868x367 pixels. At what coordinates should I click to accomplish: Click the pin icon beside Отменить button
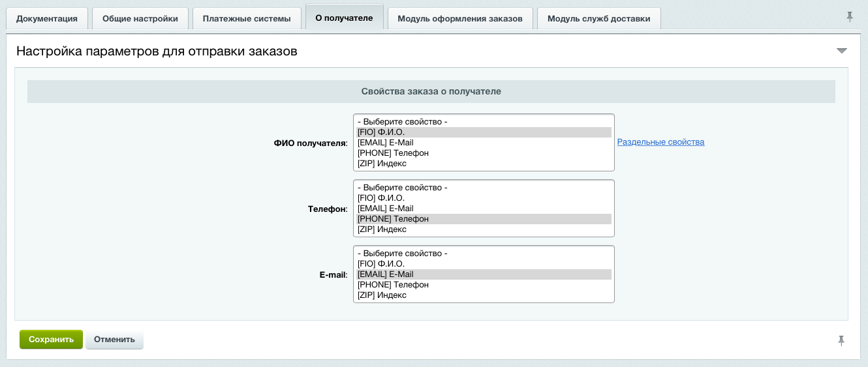coord(841,340)
